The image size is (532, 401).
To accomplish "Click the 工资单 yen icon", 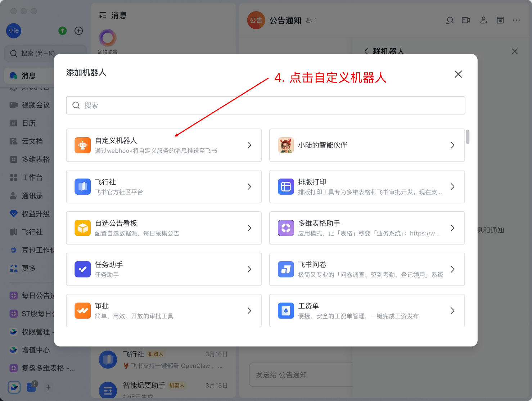I will 286,311.
